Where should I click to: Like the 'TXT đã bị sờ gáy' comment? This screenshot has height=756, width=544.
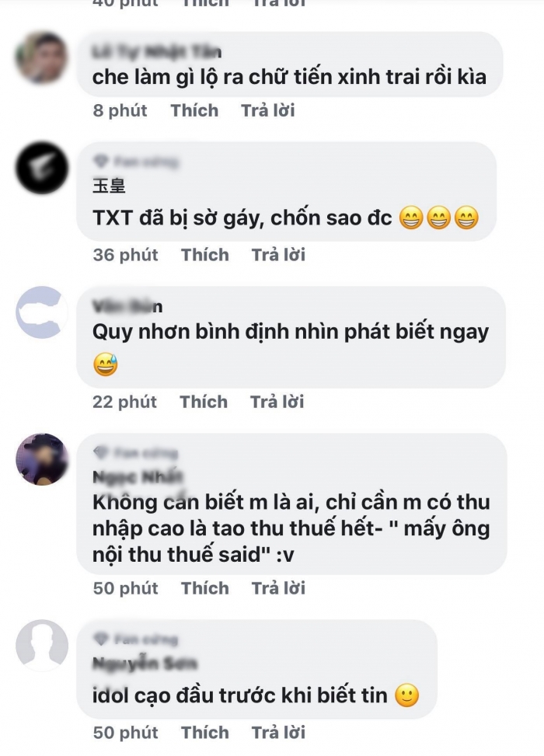[x=205, y=255]
